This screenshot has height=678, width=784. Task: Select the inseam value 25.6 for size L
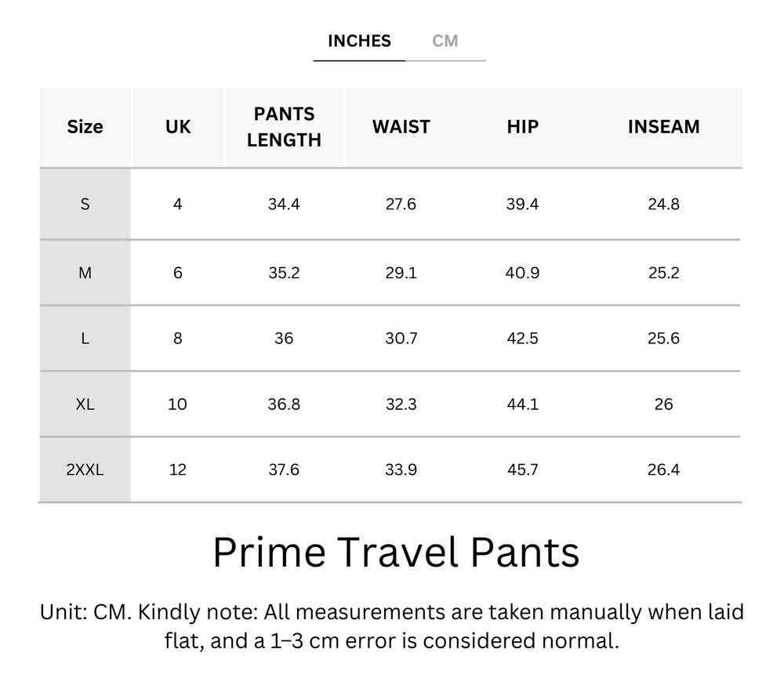pos(663,338)
